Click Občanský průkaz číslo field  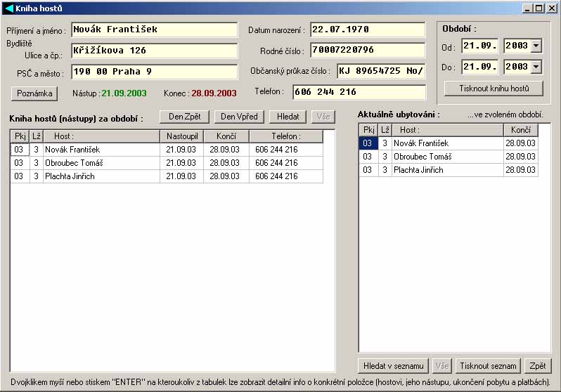click(x=382, y=71)
